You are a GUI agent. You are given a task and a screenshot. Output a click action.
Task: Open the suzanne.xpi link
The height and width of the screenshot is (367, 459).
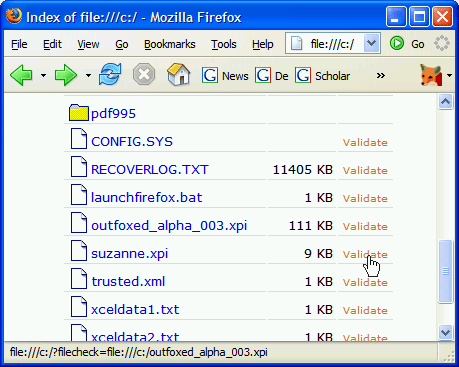tap(129, 254)
